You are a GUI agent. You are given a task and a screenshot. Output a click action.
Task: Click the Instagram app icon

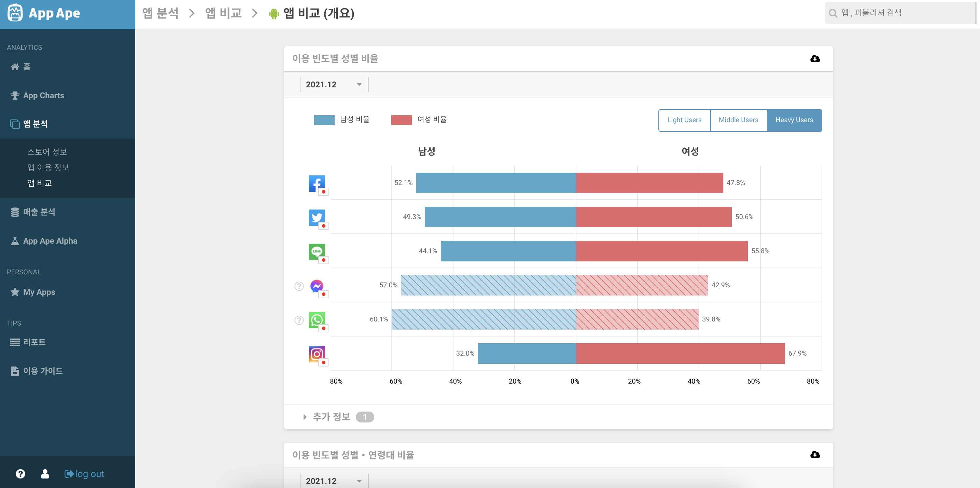click(x=317, y=354)
